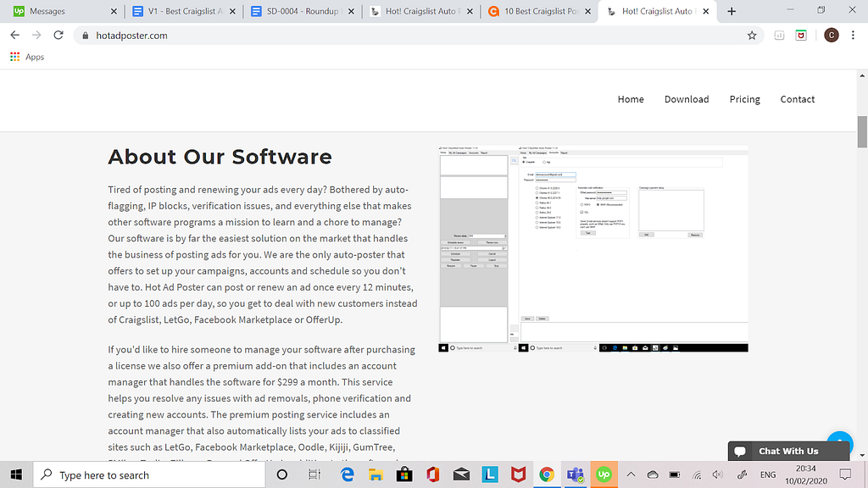Close the SD-0004 - Roundup tab
The height and width of the screenshot is (488, 868).
[351, 11]
